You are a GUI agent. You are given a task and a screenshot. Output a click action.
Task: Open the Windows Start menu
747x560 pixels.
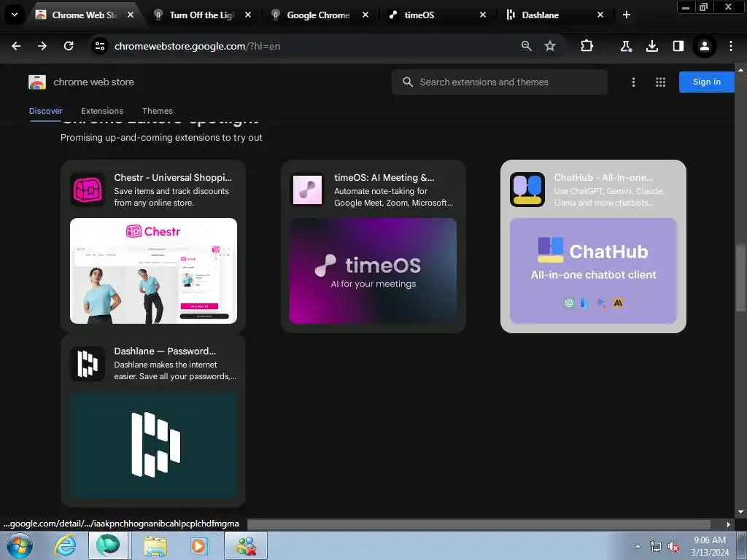19,545
